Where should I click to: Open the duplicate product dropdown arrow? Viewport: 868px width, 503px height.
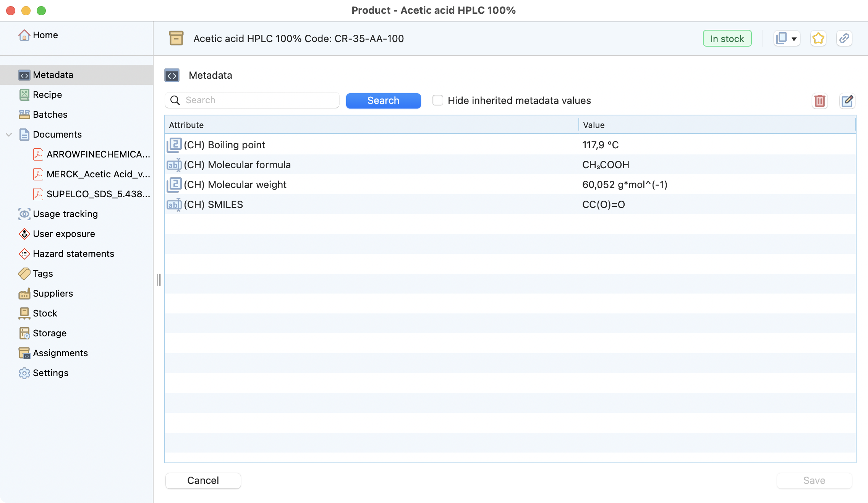[x=794, y=39]
